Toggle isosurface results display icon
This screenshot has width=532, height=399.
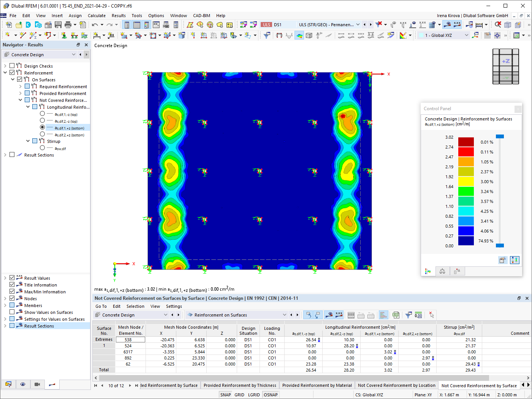pyautogui.click(x=299, y=35)
